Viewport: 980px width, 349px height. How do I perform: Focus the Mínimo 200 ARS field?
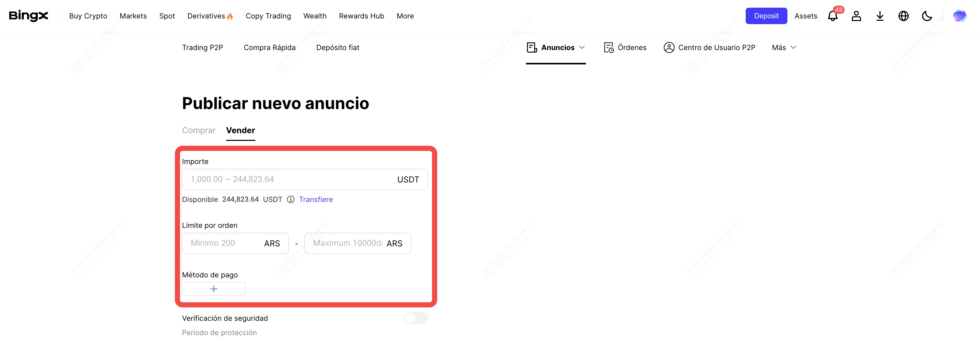224,243
